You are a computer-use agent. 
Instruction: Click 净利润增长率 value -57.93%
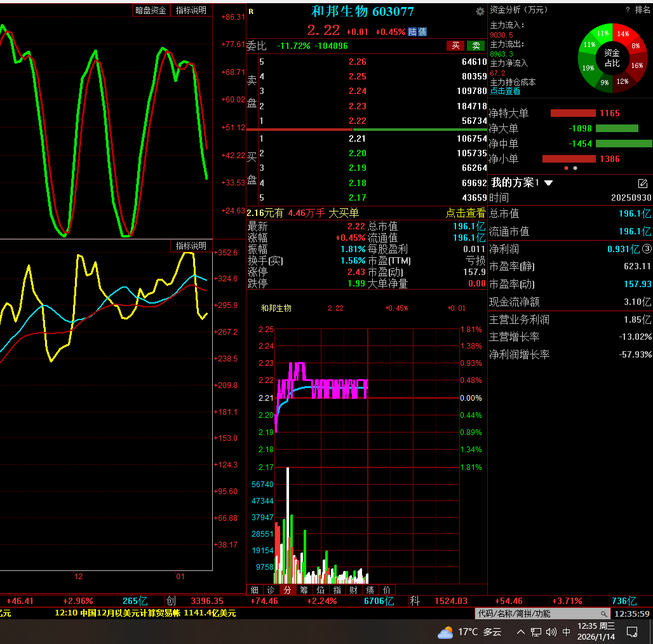pyautogui.click(x=635, y=354)
